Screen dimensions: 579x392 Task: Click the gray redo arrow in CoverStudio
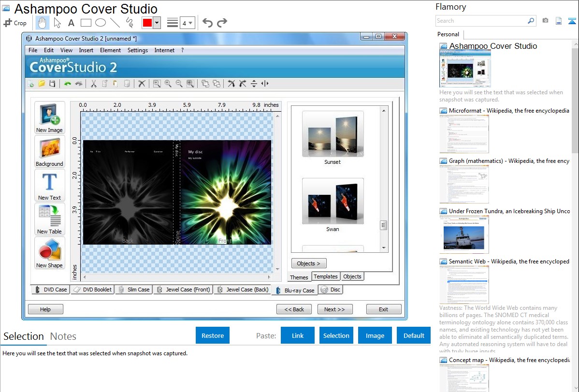(79, 84)
